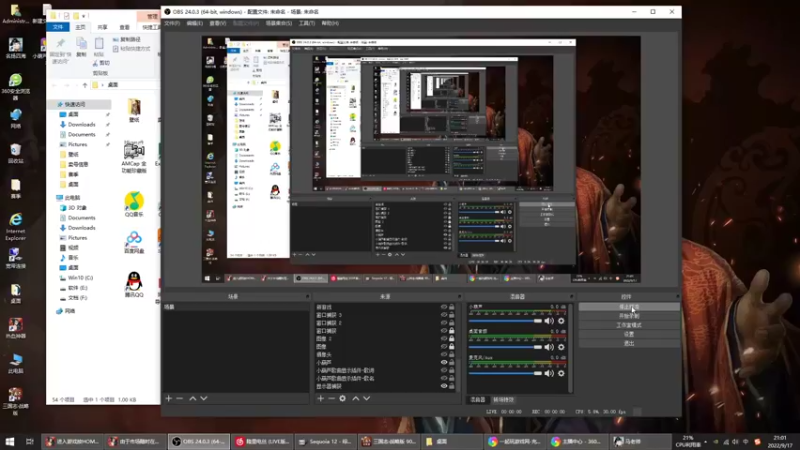Screen dimensions: 800x450
Task: Enable 工作室模式 in Controls
Action: tap(629, 326)
